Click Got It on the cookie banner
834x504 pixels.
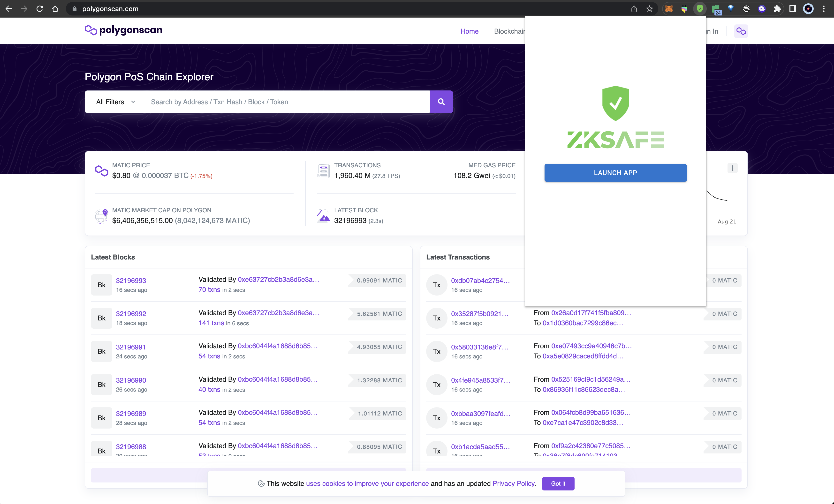pos(558,483)
